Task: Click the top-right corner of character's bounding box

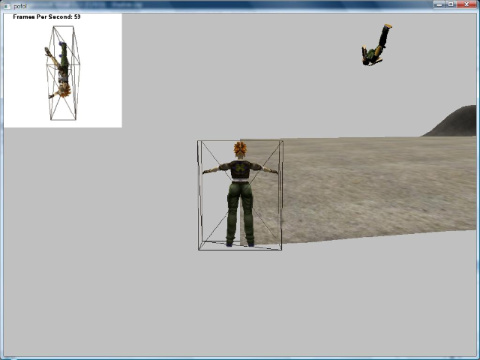Action: [282, 142]
